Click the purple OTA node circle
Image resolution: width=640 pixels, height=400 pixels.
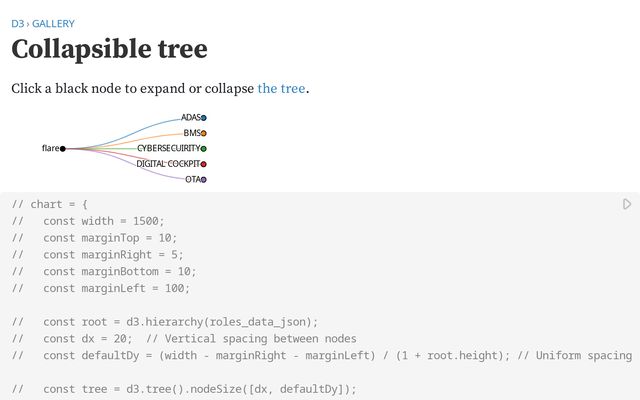point(204,180)
